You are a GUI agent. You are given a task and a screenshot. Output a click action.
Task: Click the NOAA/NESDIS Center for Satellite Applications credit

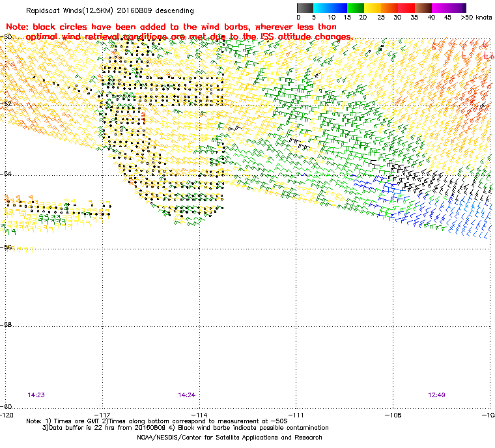pos(229,438)
